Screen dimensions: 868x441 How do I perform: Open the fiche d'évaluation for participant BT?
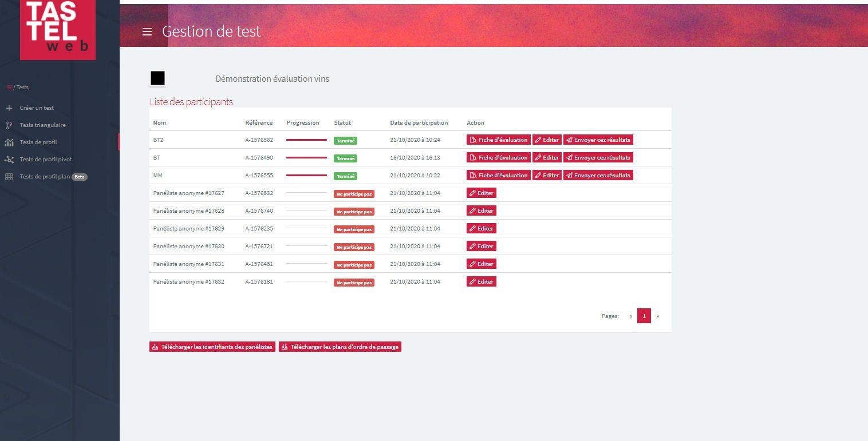pos(498,157)
